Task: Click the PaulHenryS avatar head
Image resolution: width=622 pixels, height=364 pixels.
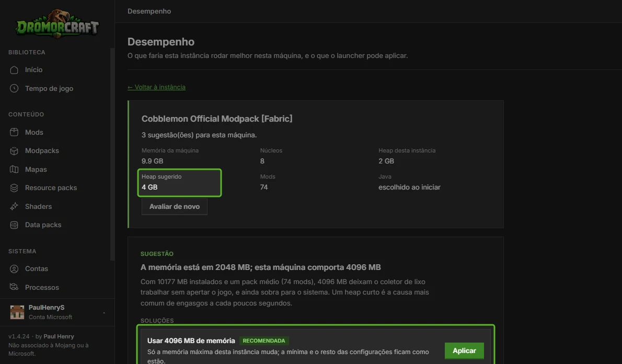Action: pyautogui.click(x=17, y=312)
